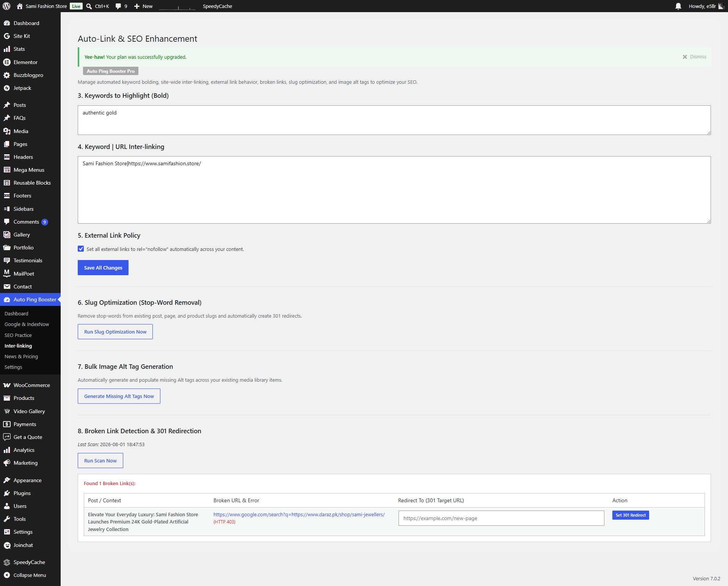The width and height of the screenshot is (728, 586).
Task: Click the SpeedyCache icon in sidebar
Action: point(7,562)
